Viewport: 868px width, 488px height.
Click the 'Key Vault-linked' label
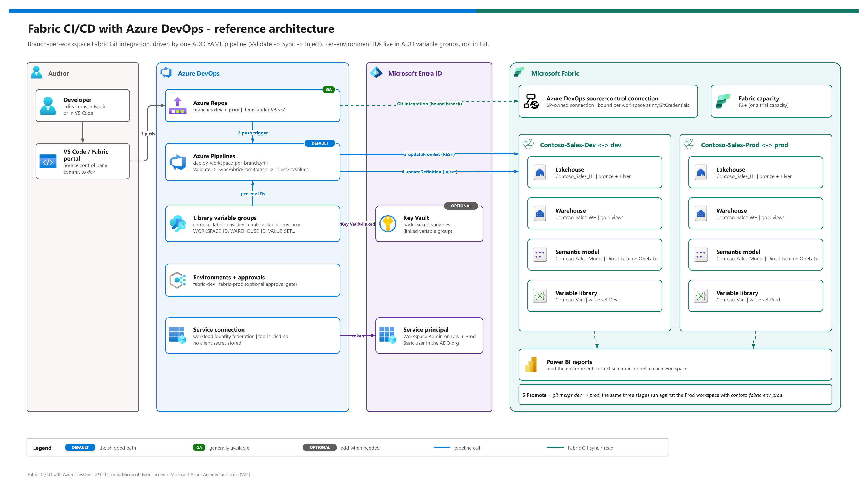(358, 224)
